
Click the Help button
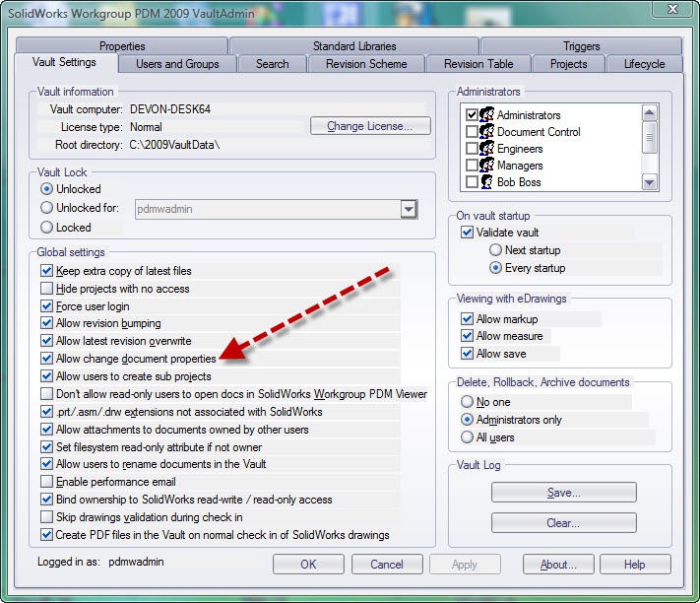[x=635, y=565]
